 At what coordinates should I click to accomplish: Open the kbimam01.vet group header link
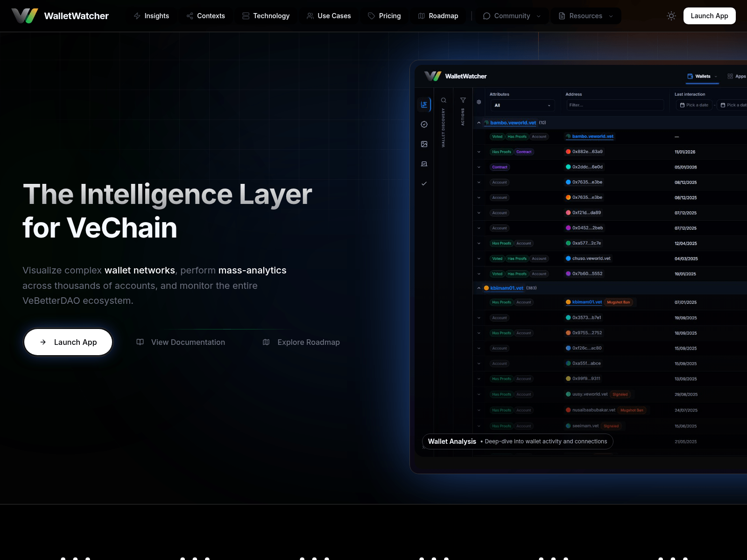click(507, 288)
